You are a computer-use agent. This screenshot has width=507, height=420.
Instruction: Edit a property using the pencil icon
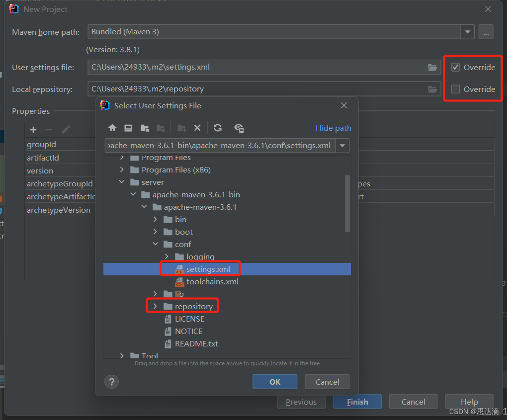pos(66,130)
